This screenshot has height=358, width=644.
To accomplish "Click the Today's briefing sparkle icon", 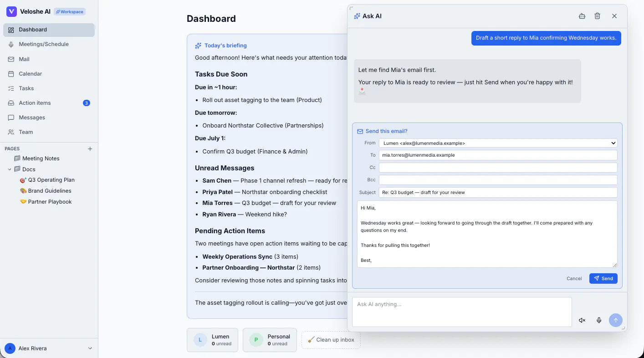I will pos(198,46).
